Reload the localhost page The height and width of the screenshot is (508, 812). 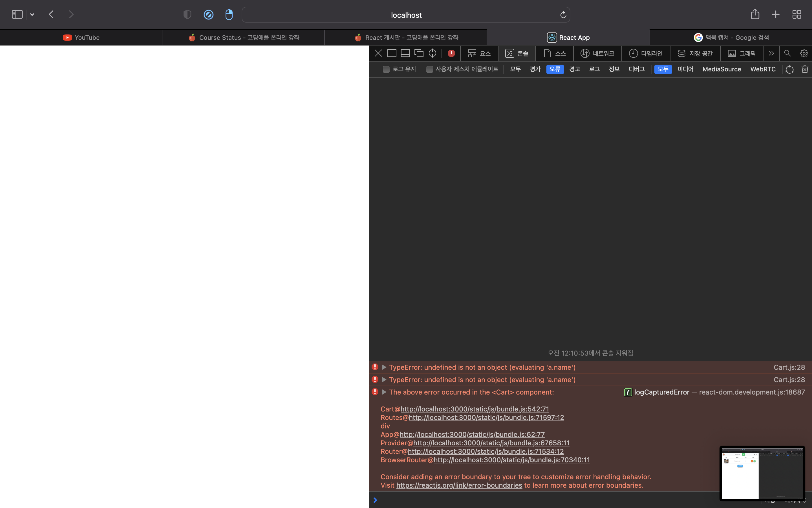(563, 15)
